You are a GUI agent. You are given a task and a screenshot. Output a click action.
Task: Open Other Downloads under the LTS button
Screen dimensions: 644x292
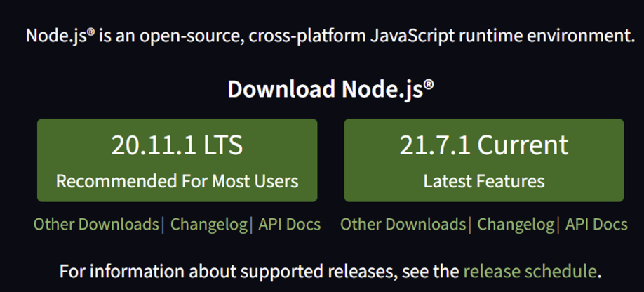tap(96, 224)
